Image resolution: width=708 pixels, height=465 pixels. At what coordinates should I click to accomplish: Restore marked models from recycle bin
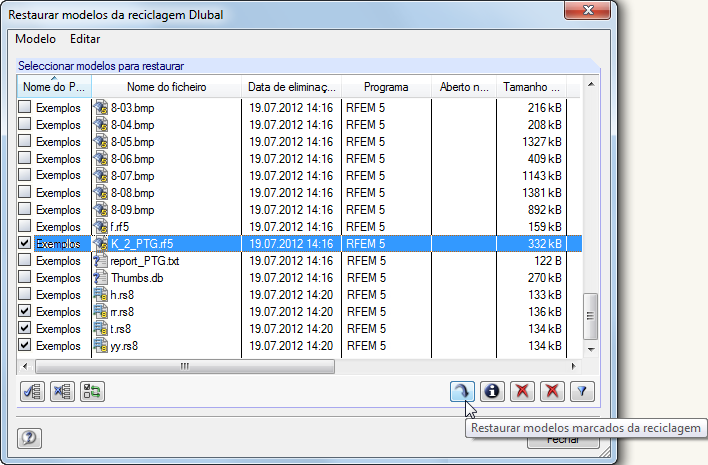tap(462, 391)
